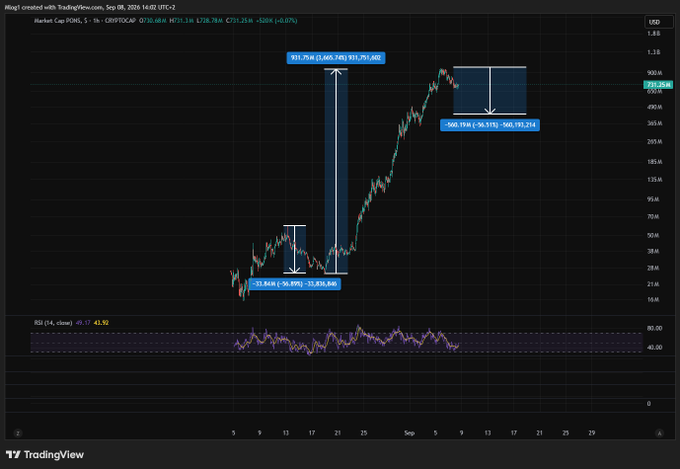Click the Sep label on time axis
Screen dimensions: 680x469
409,433
